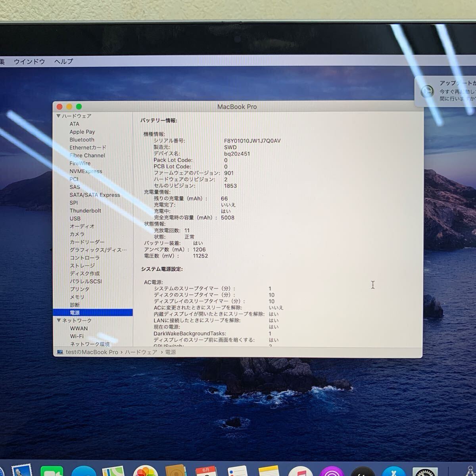Viewport: 476px width, 476px height.
Task: Click 電源 in the bottom path bar
Action: [x=171, y=352]
